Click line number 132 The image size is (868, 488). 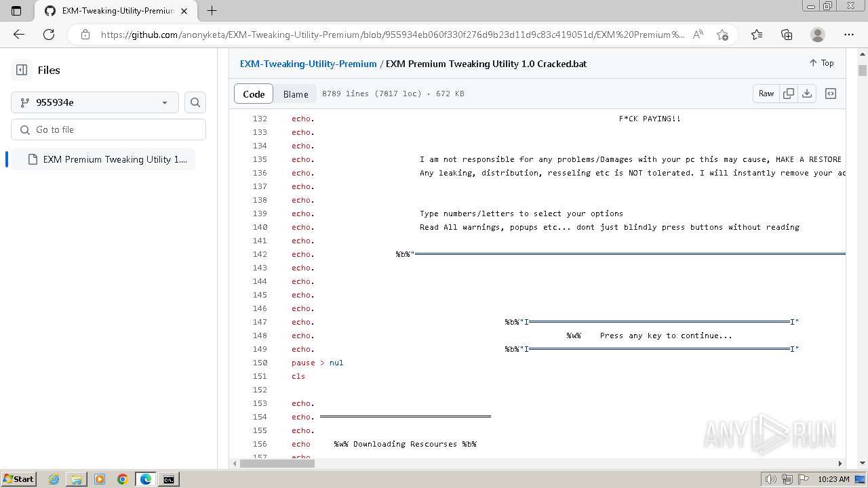pos(259,119)
